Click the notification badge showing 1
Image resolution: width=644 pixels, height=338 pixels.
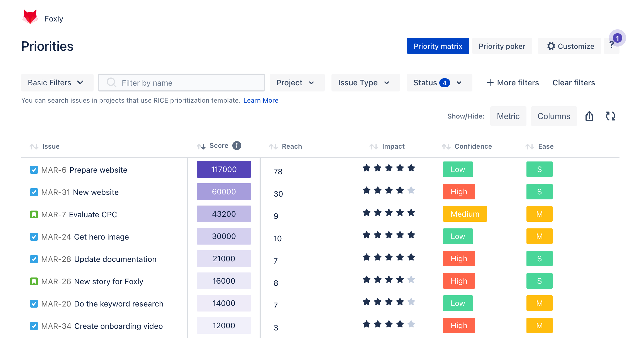point(618,38)
